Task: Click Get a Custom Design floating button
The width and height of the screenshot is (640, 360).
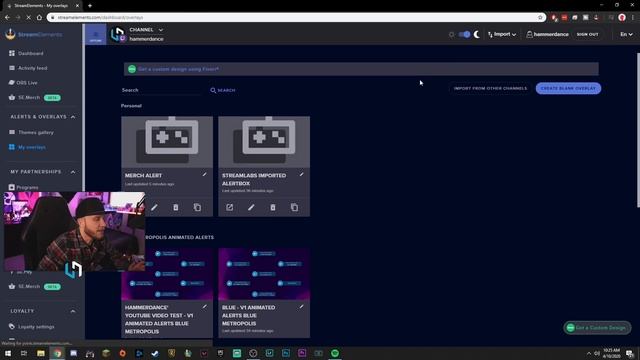Action: [x=597, y=328]
